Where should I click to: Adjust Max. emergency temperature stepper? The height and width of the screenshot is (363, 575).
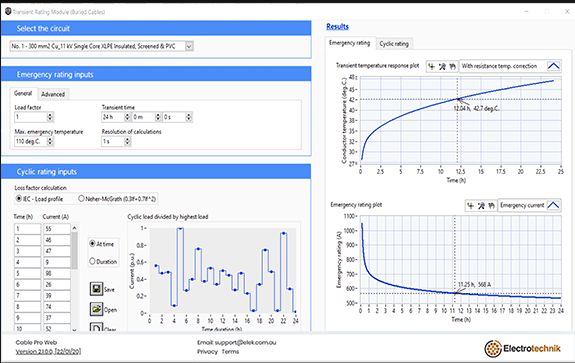pyautogui.click(x=50, y=142)
